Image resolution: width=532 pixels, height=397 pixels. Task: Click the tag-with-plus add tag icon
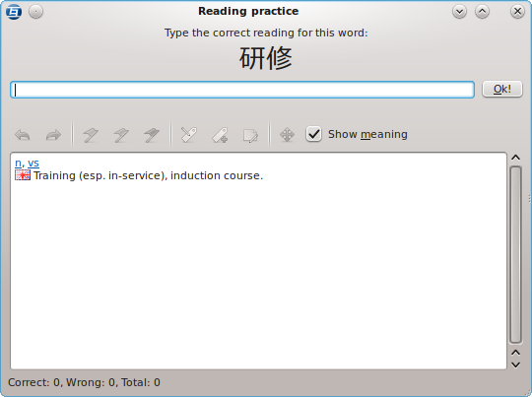[220, 135]
